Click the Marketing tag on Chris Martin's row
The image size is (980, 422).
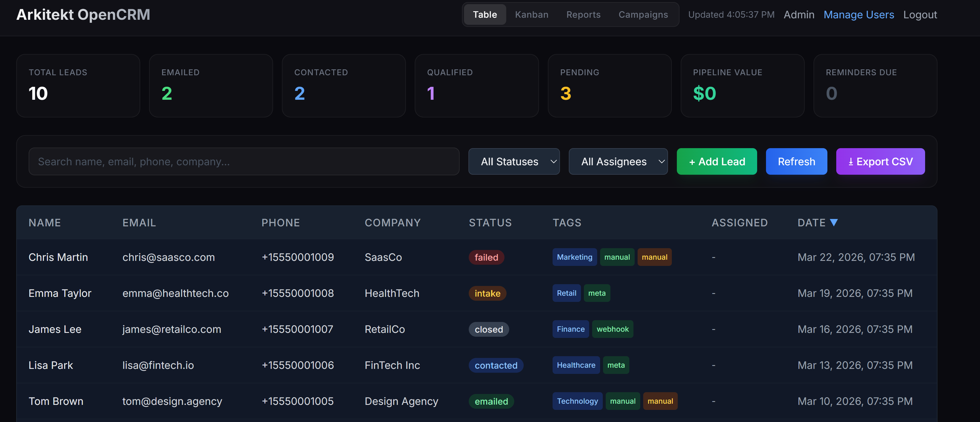[574, 257]
